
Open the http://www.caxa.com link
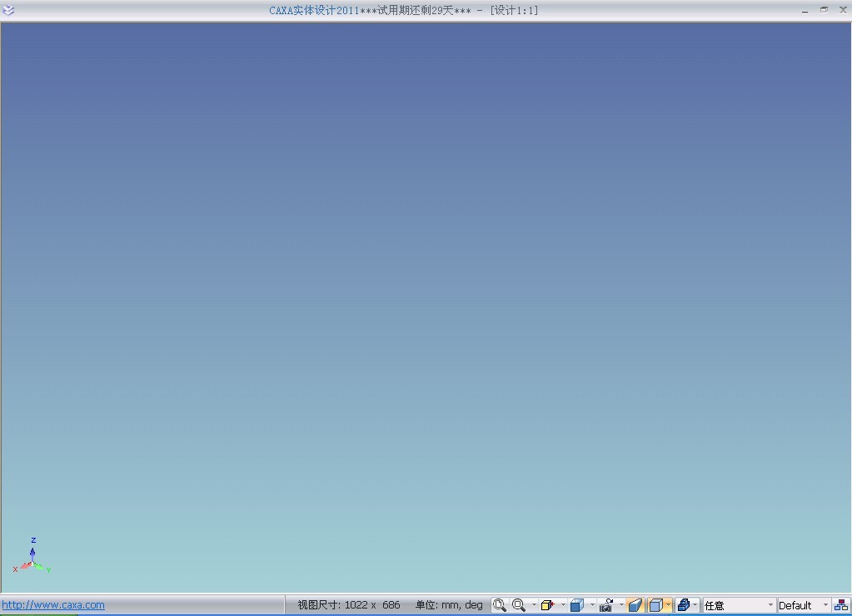53,604
